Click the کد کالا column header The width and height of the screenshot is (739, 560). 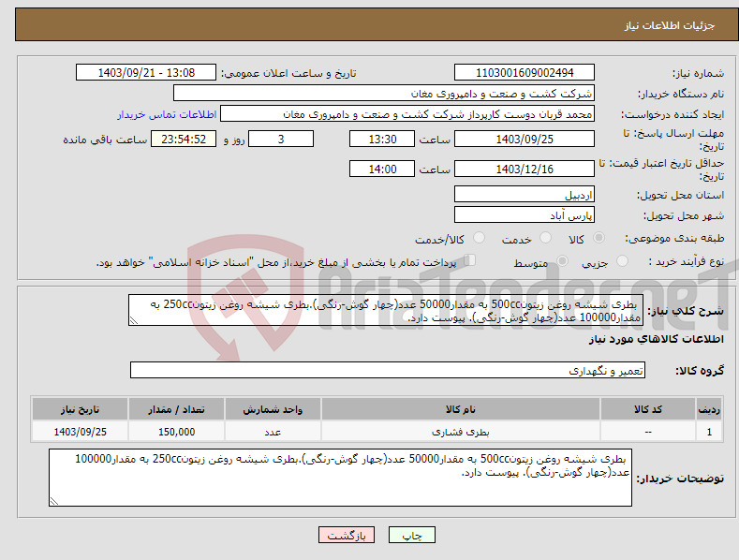[x=648, y=409]
